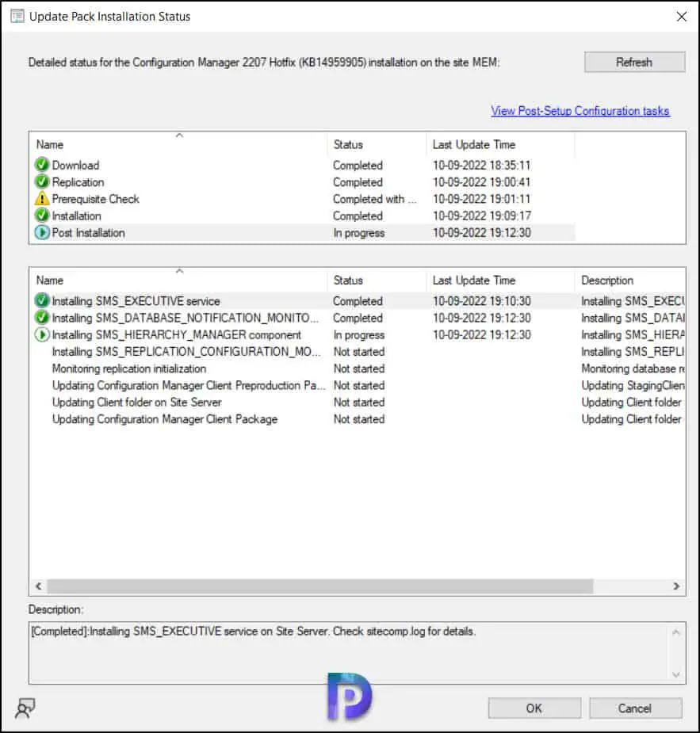Select Installing SMS_DATABASE_NOTIFICATION_MONITO... row
Image resolution: width=700 pixels, height=733 pixels.
(358, 318)
